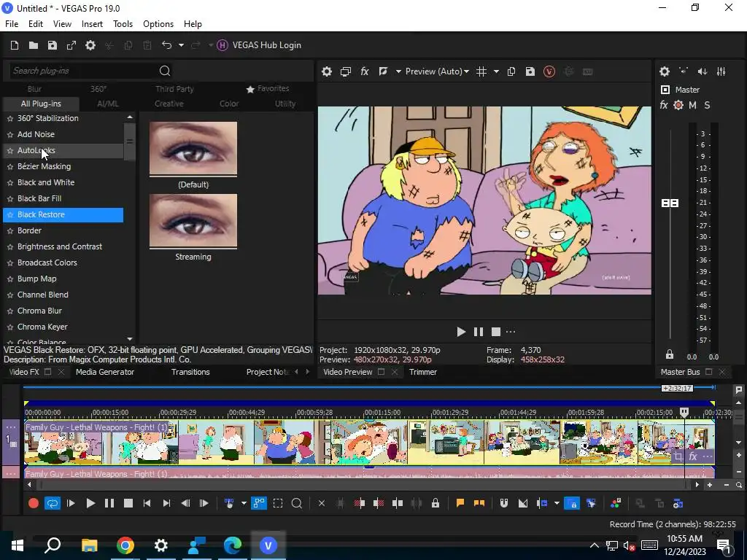The width and height of the screenshot is (747, 560).
Task: Open Video Output FX in preview toolbar
Action: pyautogui.click(x=365, y=71)
